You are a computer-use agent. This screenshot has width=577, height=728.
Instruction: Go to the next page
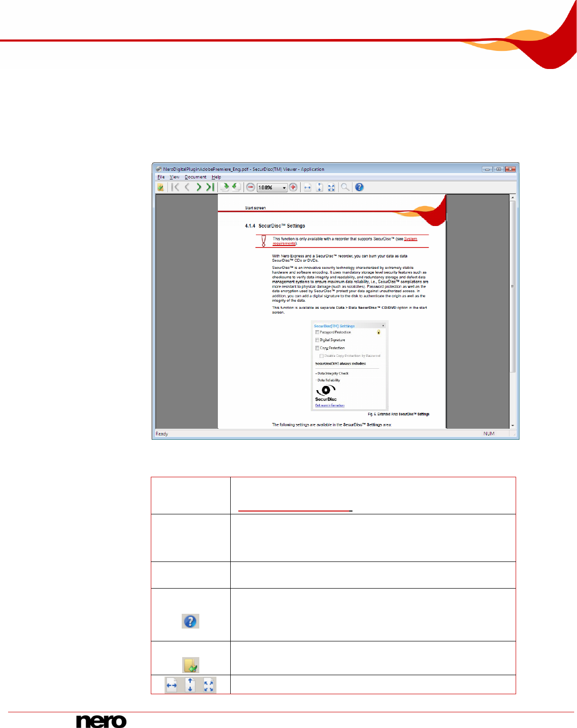pyautogui.click(x=199, y=187)
